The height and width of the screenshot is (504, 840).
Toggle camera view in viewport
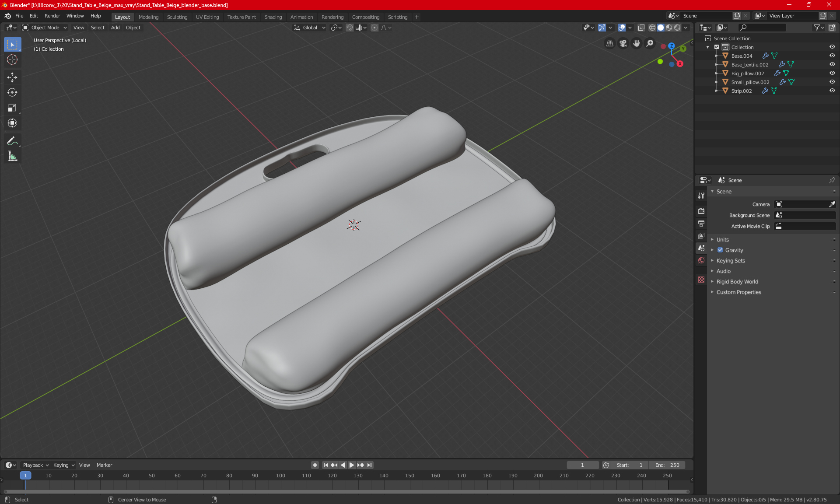(623, 43)
